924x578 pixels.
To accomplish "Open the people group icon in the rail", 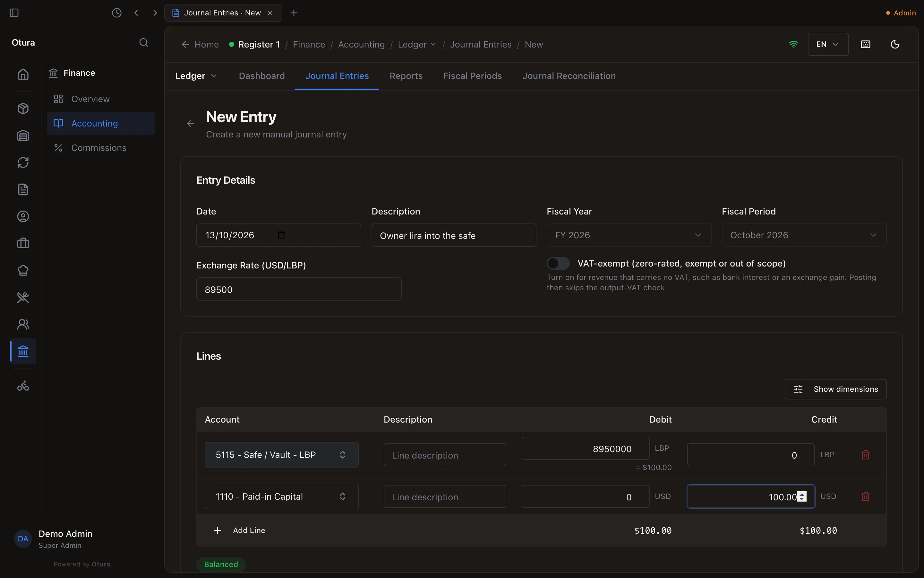I will (x=23, y=325).
